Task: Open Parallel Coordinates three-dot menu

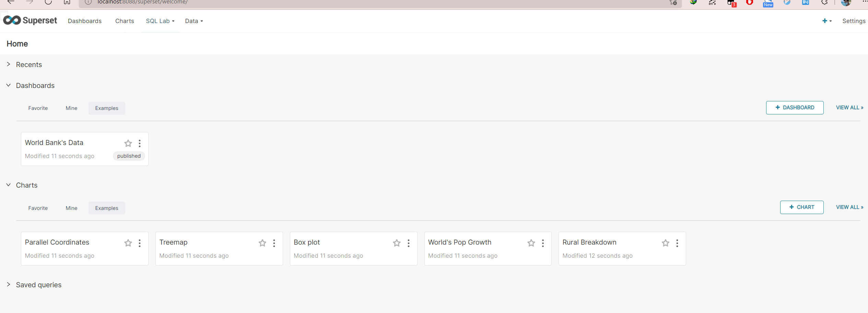Action: pyautogui.click(x=140, y=243)
